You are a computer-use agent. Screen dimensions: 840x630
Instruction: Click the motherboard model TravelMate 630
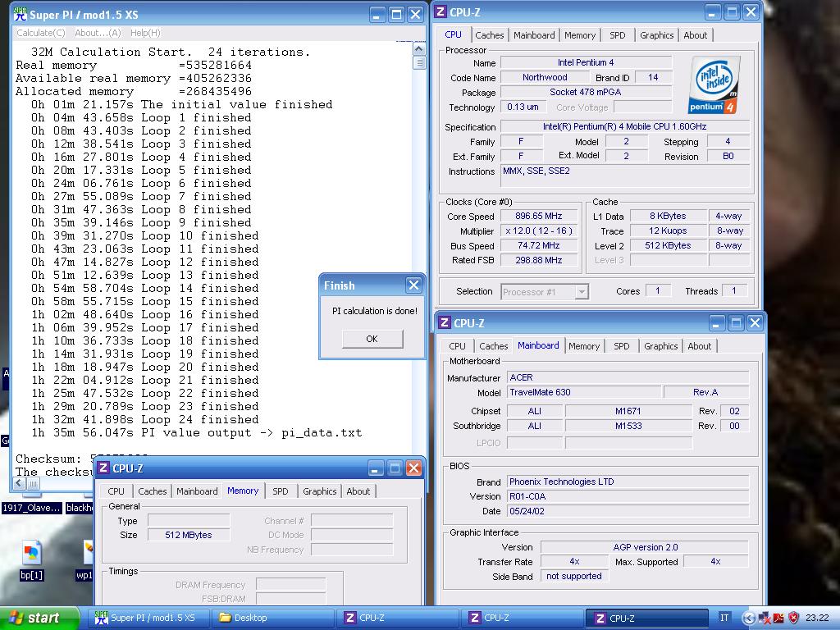[x=584, y=392]
